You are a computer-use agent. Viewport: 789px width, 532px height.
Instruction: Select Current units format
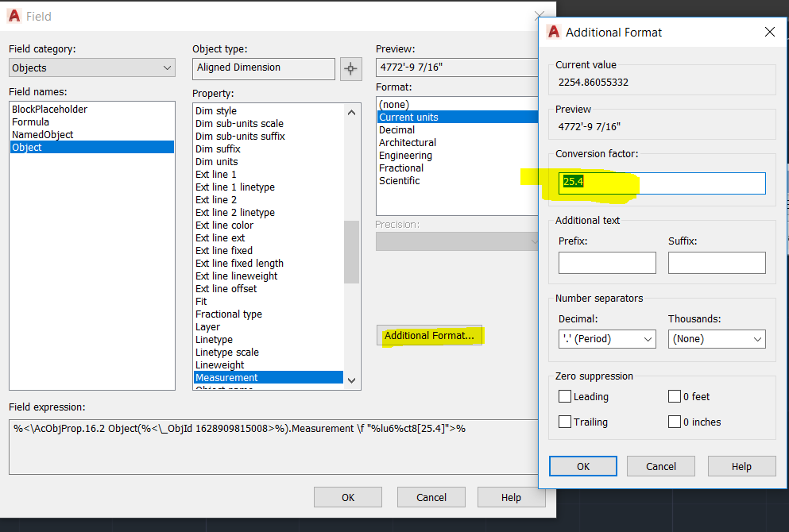pyautogui.click(x=458, y=117)
